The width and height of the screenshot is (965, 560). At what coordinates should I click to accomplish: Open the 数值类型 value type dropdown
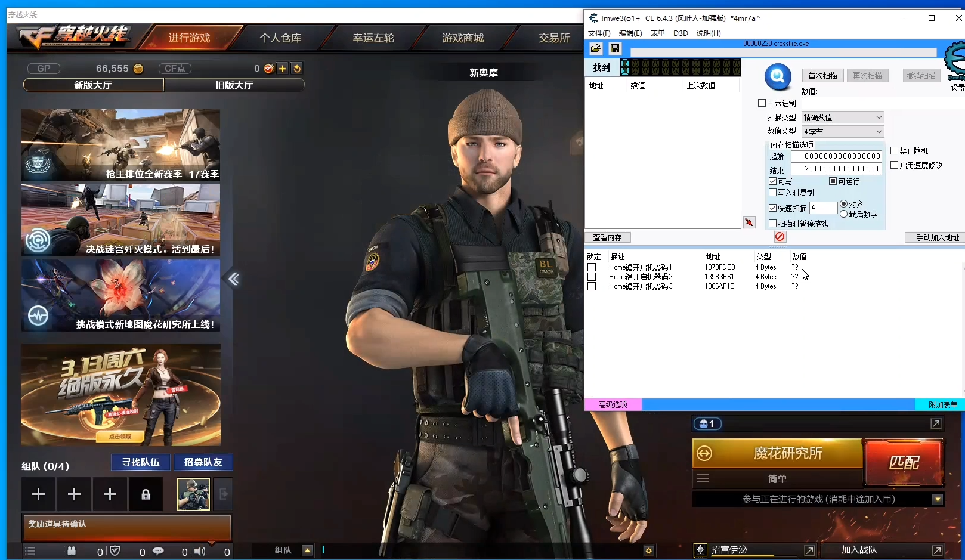pyautogui.click(x=843, y=132)
